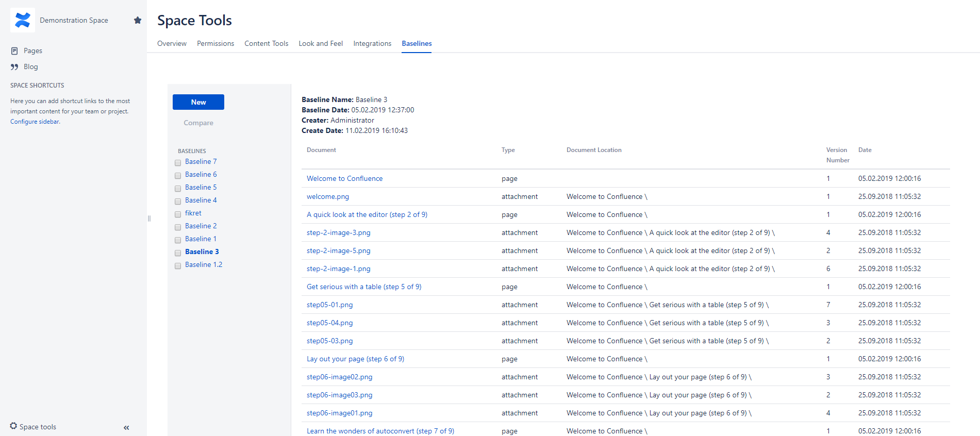980x436 pixels.
Task: Click the Space tools gear icon
Action: click(x=13, y=426)
